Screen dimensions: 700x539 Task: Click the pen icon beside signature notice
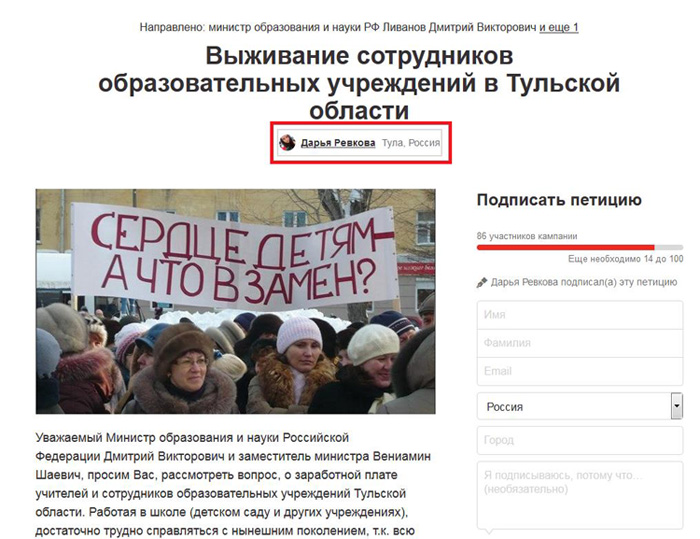[x=482, y=282]
